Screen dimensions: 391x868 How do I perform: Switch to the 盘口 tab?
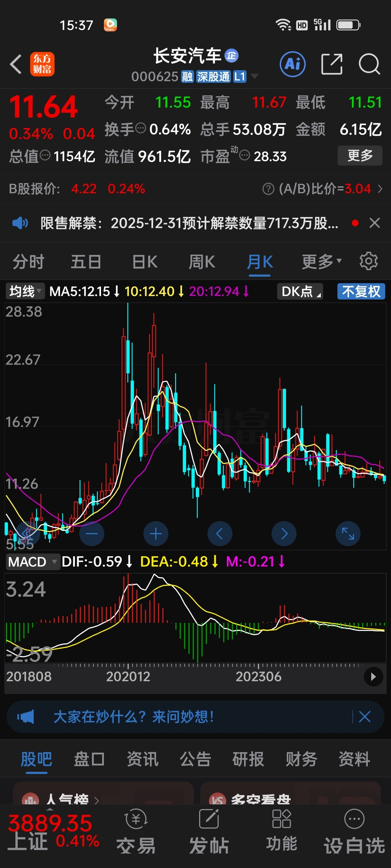(x=89, y=759)
